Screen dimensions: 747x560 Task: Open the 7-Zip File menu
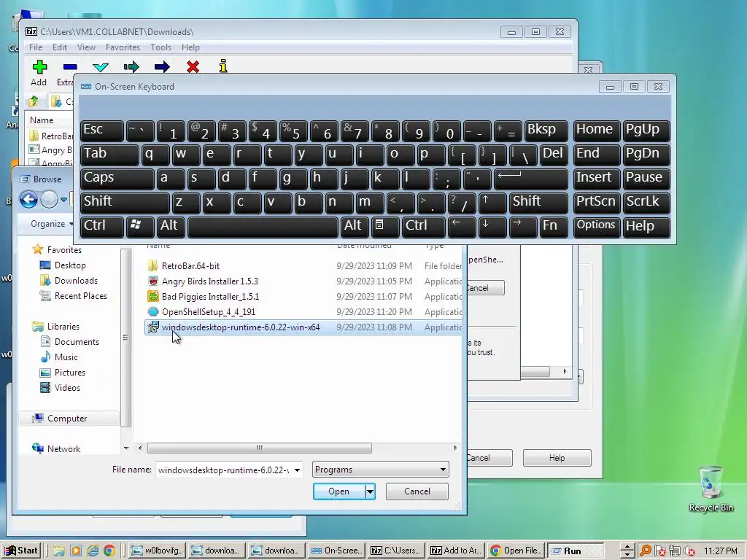click(36, 47)
